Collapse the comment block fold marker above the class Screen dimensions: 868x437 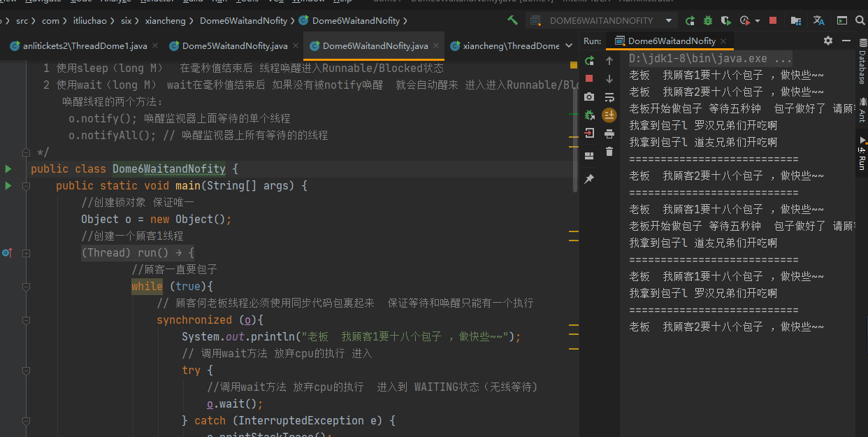tap(26, 152)
